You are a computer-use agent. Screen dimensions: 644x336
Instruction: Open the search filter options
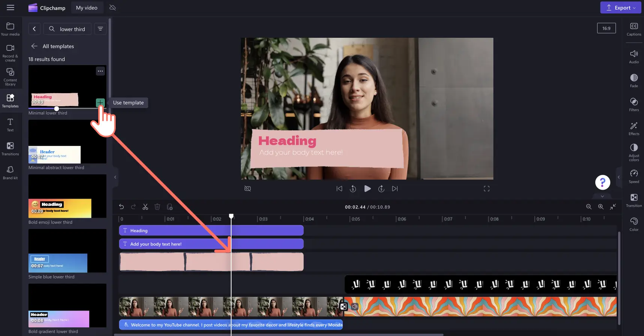coord(100,29)
